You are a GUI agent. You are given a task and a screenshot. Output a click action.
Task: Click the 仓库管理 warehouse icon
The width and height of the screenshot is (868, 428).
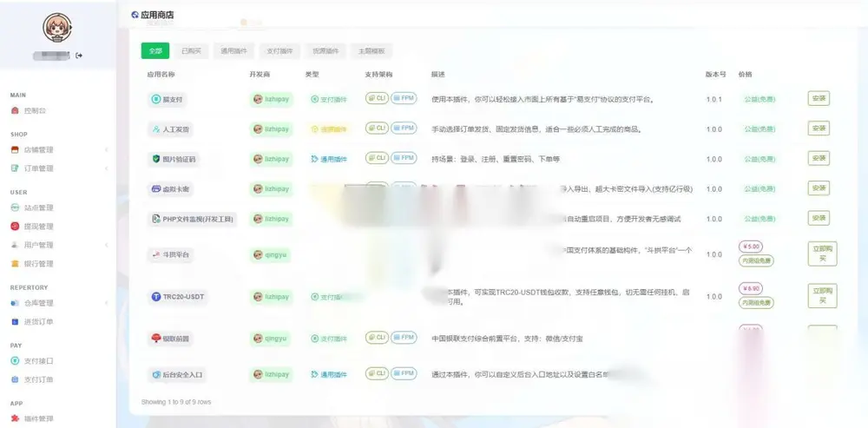(15, 303)
